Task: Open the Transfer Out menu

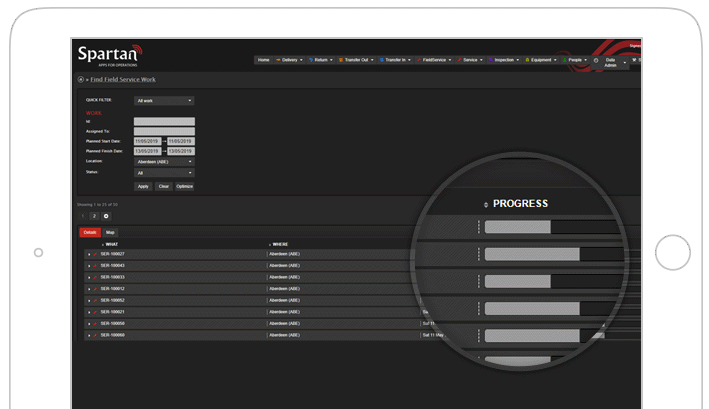Action: (x=356, y=60)
